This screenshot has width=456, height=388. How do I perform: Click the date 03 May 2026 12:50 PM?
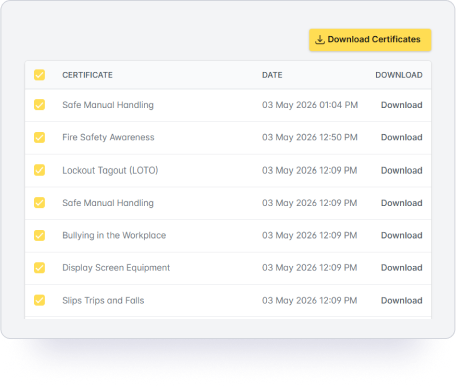pyautogui.click(x=310, y=137)
